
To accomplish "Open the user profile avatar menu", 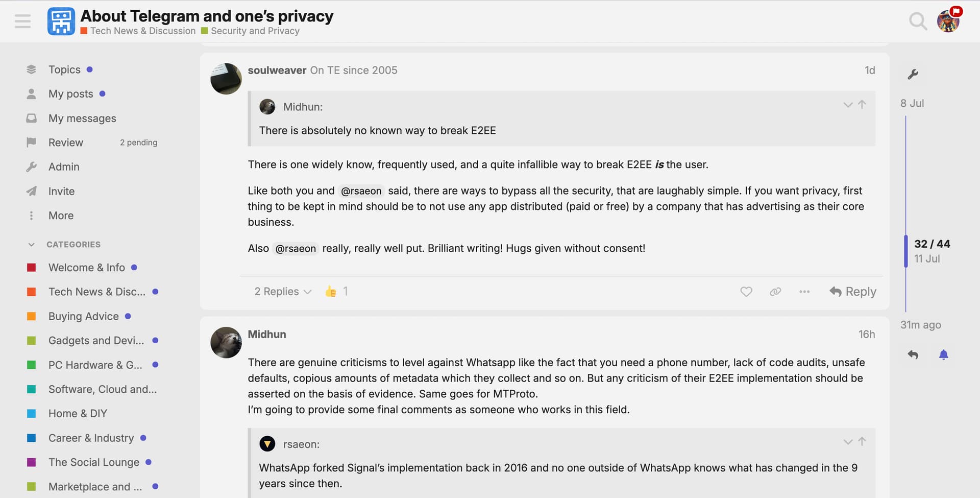I will click(948, 21).
